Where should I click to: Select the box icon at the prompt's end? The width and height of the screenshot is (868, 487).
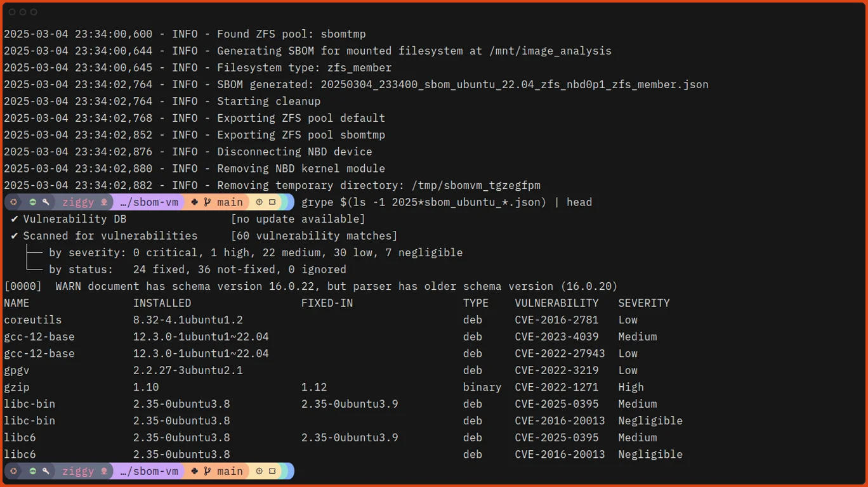273,202
